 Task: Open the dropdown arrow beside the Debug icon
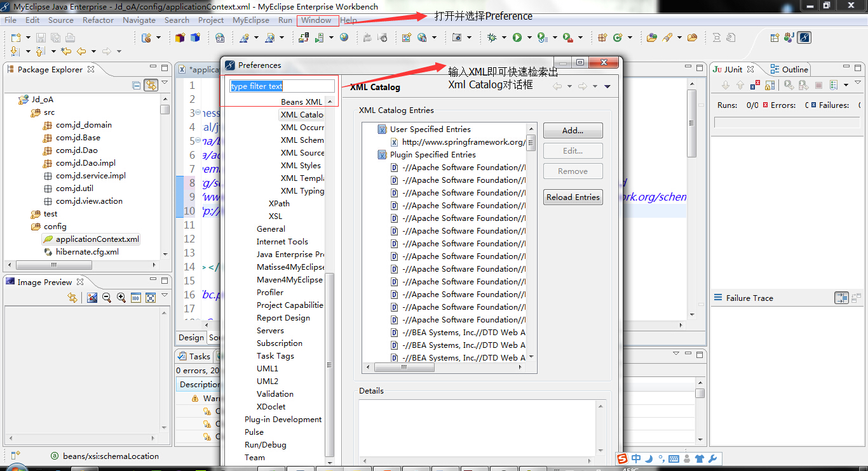coord(504,38)
